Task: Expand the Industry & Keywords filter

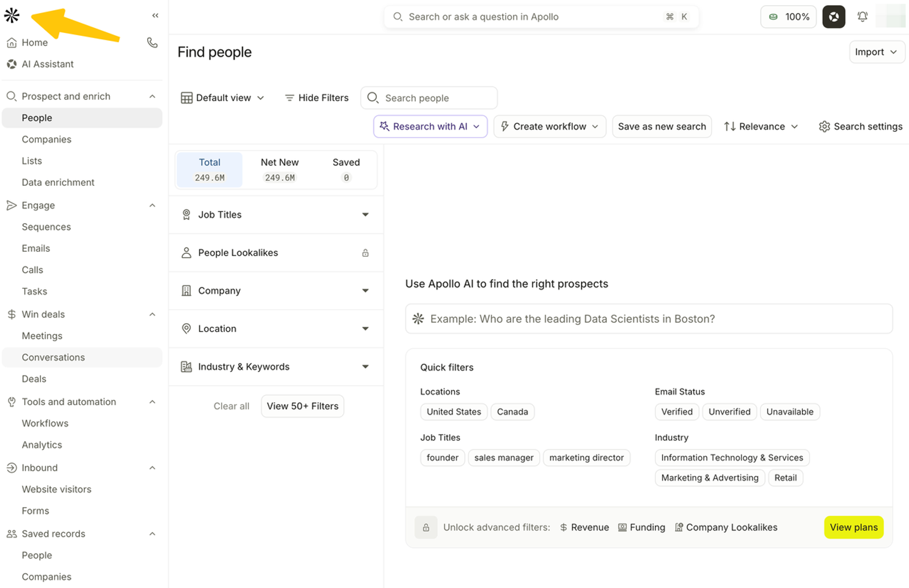Action: coord(276,367)
